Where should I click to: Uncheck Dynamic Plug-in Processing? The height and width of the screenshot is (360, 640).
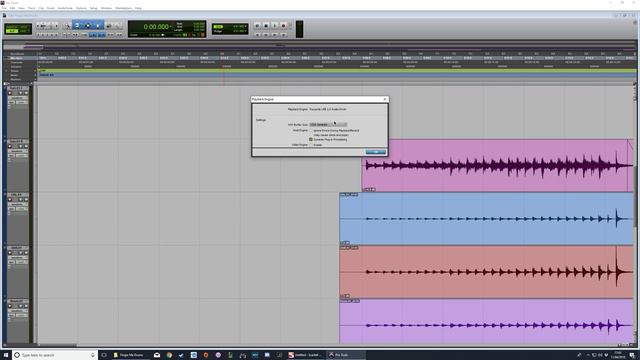coord(311,140)
